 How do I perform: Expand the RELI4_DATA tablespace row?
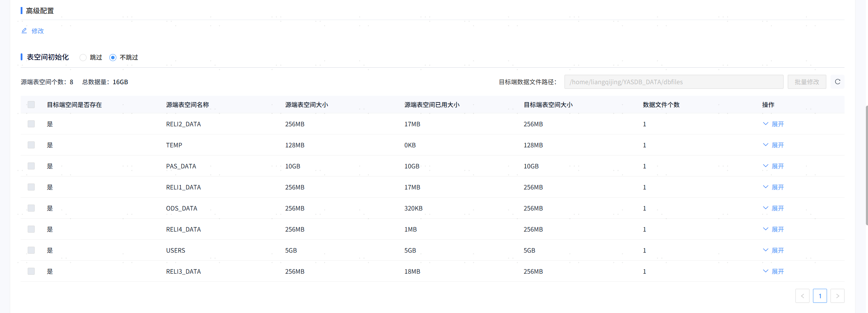tap(773, 229)
